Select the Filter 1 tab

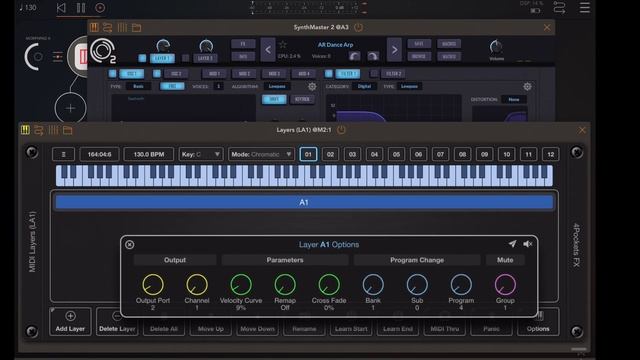[348, 73]
